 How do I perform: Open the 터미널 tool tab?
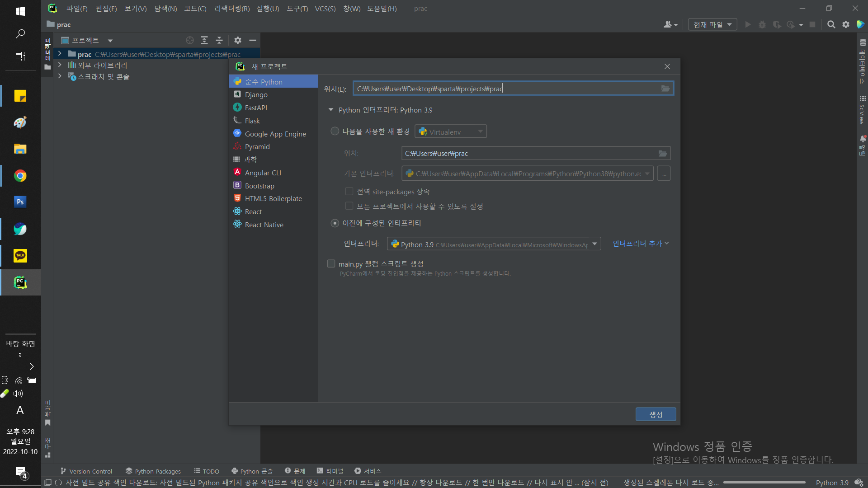point(330,471)
